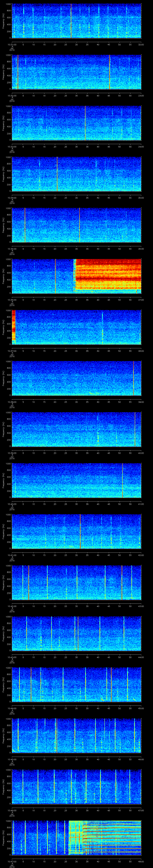
Task: Click the spectrogram panel starting at 10:39:00
Action: pos(77,429)
